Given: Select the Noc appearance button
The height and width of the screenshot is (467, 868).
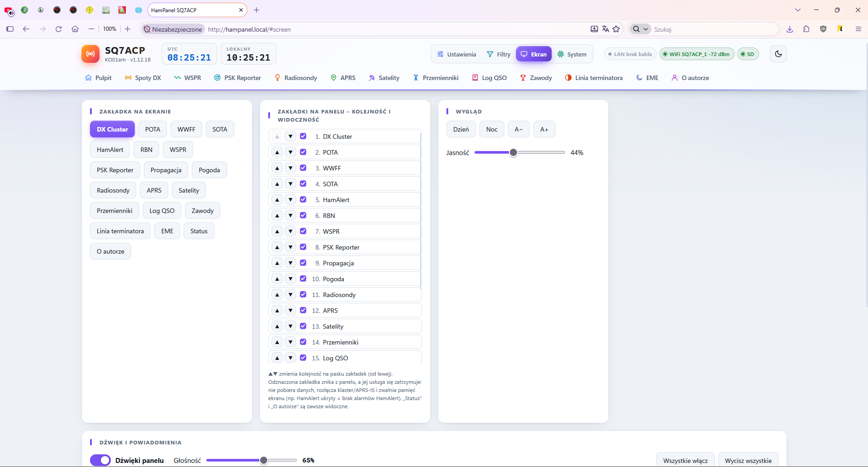Looking at the screenshot, I should [492, 129].
